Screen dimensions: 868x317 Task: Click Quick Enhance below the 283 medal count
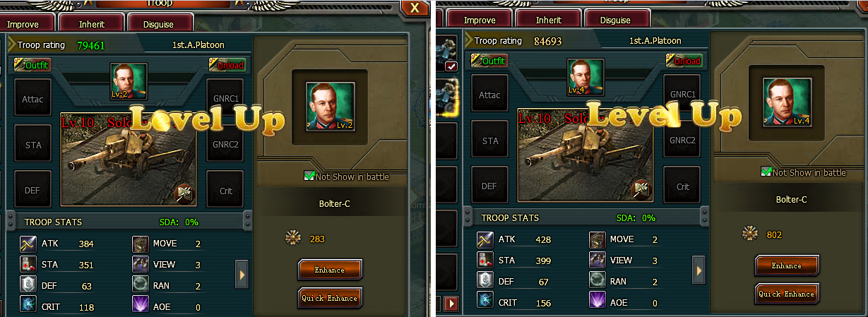tap(330, 298)
